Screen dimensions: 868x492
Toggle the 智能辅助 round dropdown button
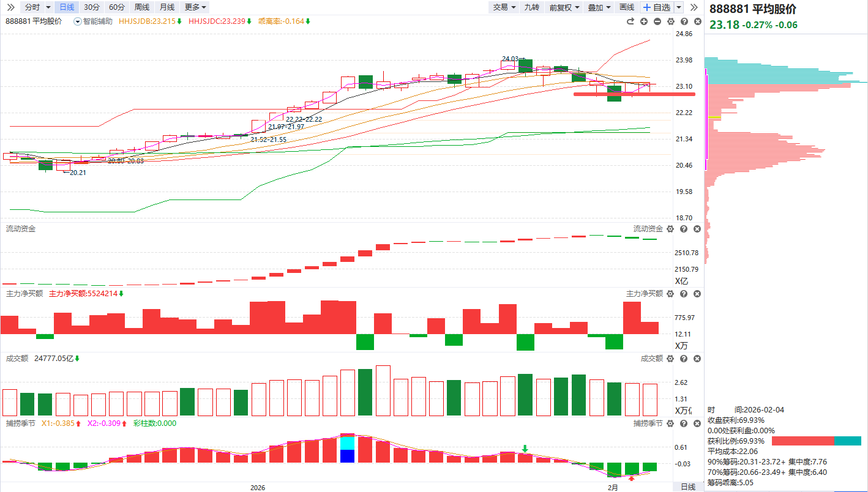click(x=77, y=21)
